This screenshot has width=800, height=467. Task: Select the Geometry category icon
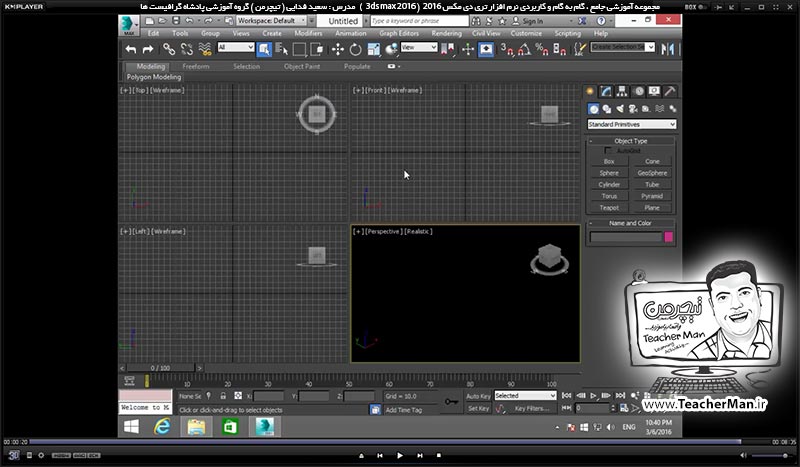[593, 109]
